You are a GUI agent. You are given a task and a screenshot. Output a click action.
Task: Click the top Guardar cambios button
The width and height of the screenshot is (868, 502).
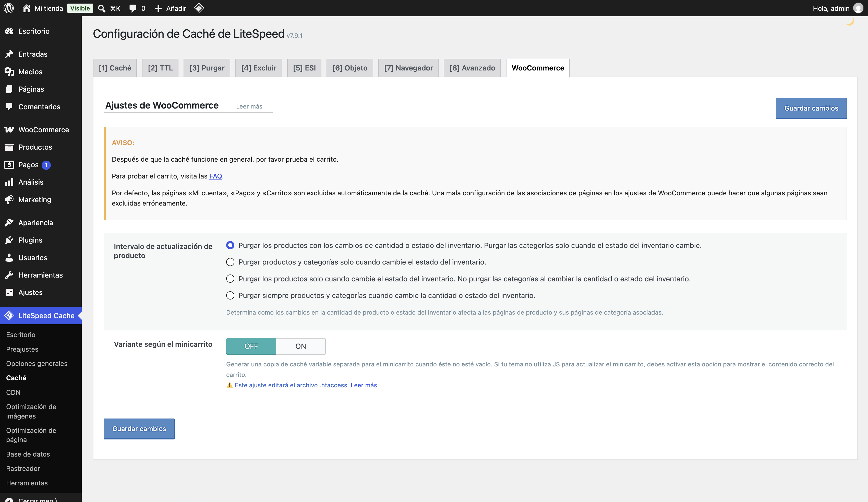click(811, 108)
